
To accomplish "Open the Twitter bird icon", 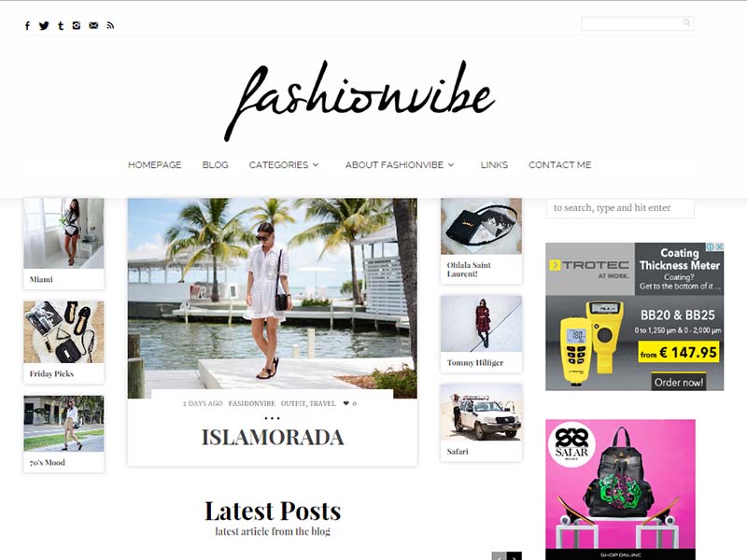I will pyautogui.click(x=44, y=26).
